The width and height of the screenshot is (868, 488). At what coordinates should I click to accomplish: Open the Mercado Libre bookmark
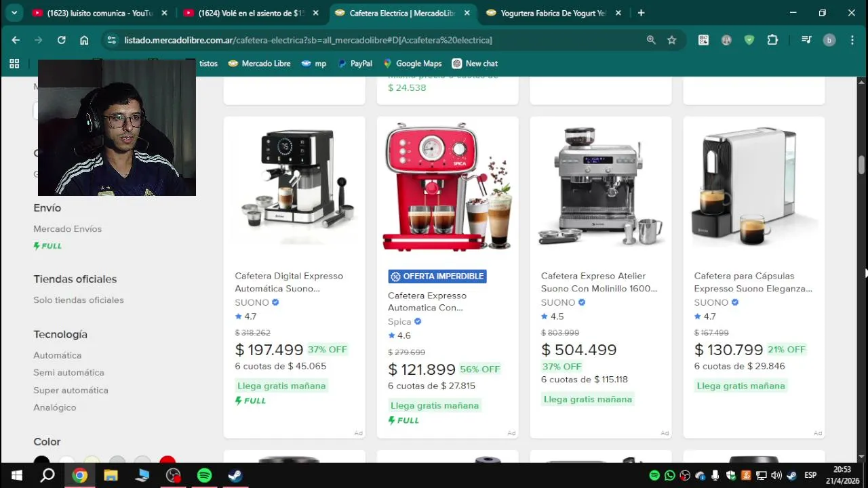pos(259,64)
